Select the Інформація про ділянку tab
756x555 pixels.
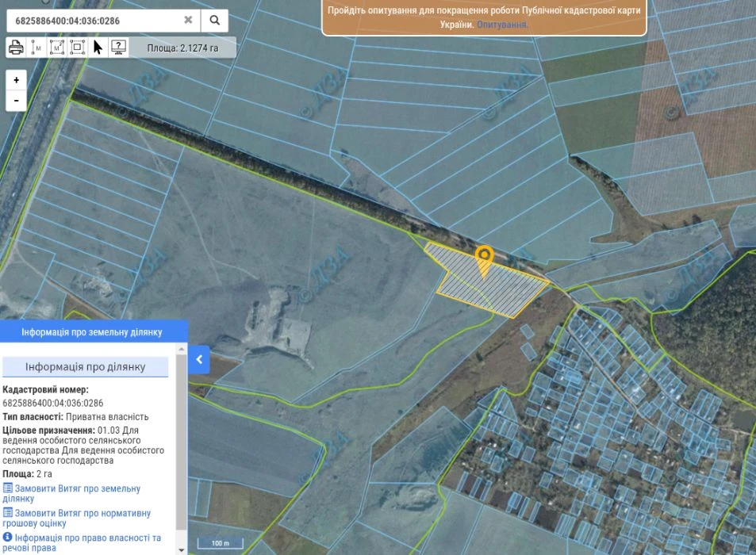coord(86,366)
